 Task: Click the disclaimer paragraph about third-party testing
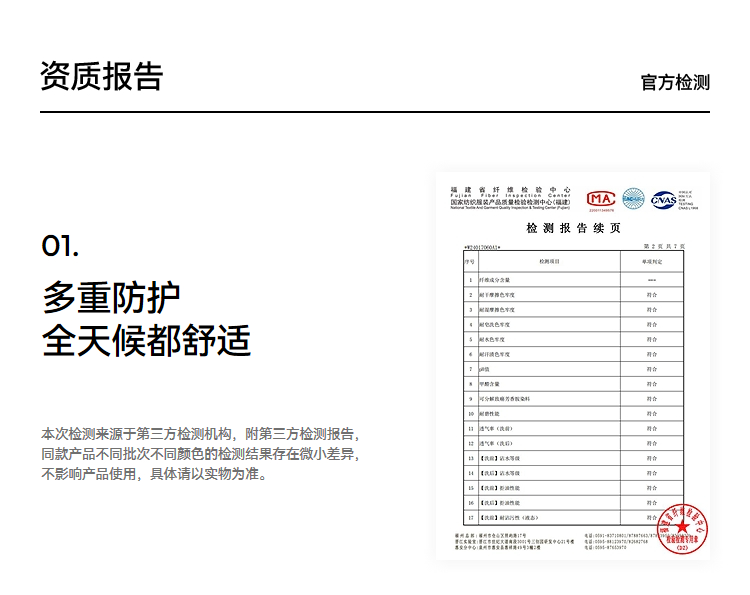point(199,453)
